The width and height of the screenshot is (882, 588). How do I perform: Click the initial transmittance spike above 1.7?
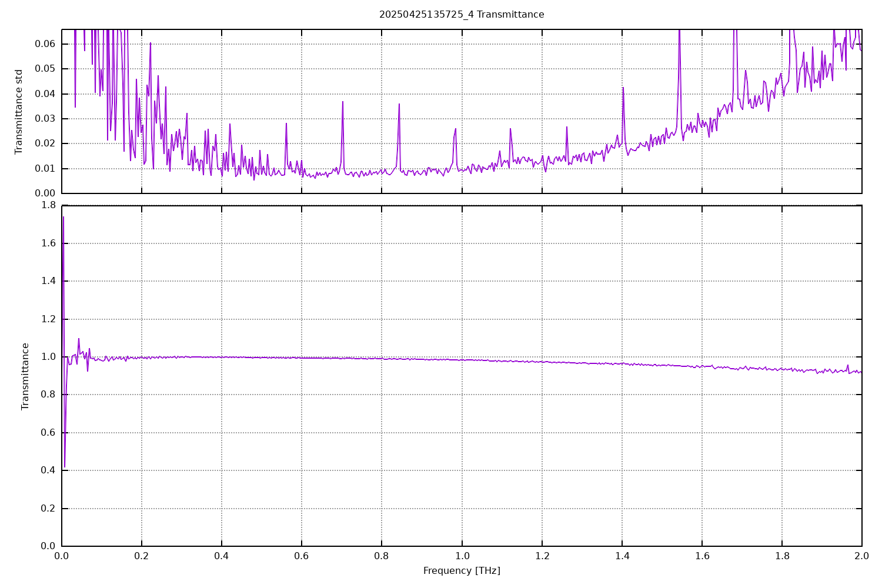click(64, 217)
